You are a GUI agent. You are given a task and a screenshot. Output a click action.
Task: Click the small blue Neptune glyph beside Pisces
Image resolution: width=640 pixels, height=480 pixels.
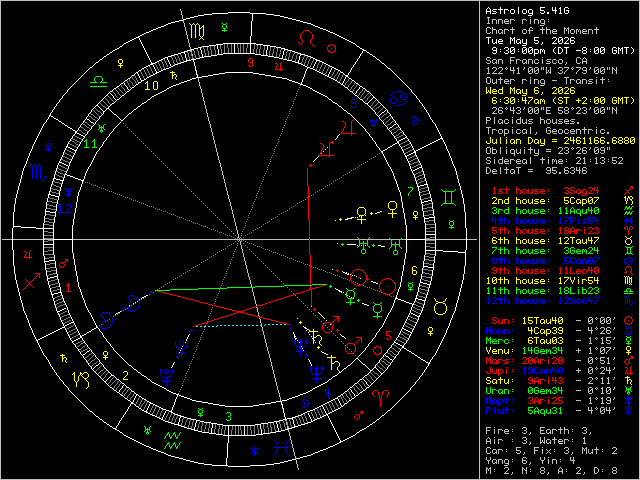pyautogui.click(x=255, y=451)
